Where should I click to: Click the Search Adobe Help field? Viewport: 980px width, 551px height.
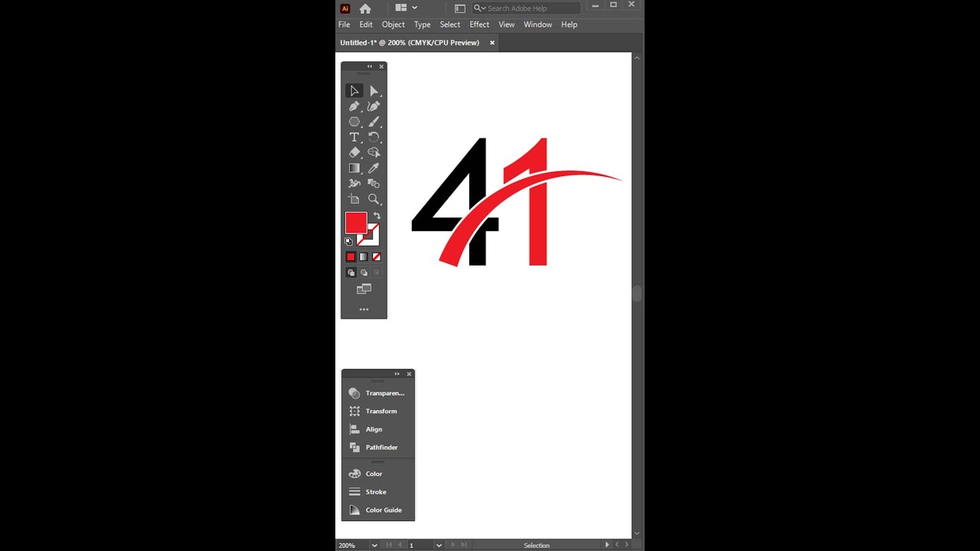point(526,8)
